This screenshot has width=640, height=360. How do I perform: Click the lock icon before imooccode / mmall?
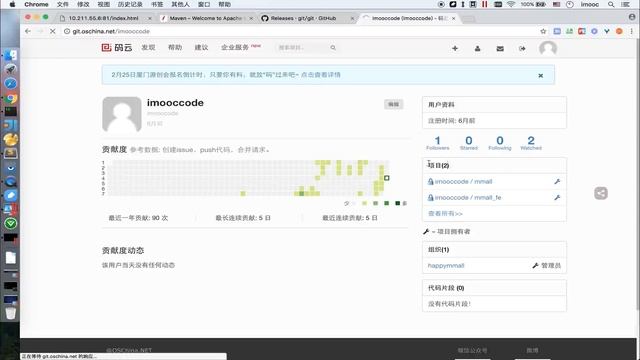point(430,182)
